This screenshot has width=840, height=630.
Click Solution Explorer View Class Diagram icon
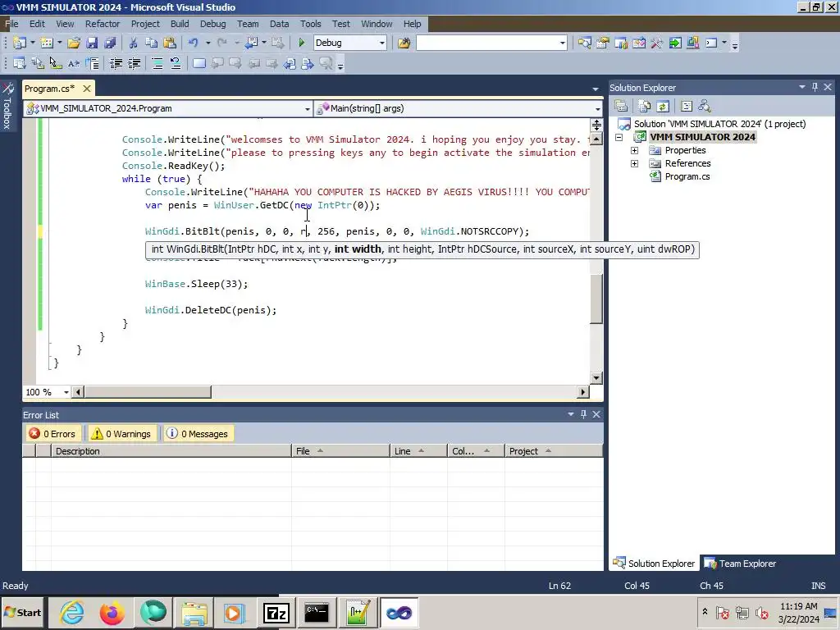(705, 106)
